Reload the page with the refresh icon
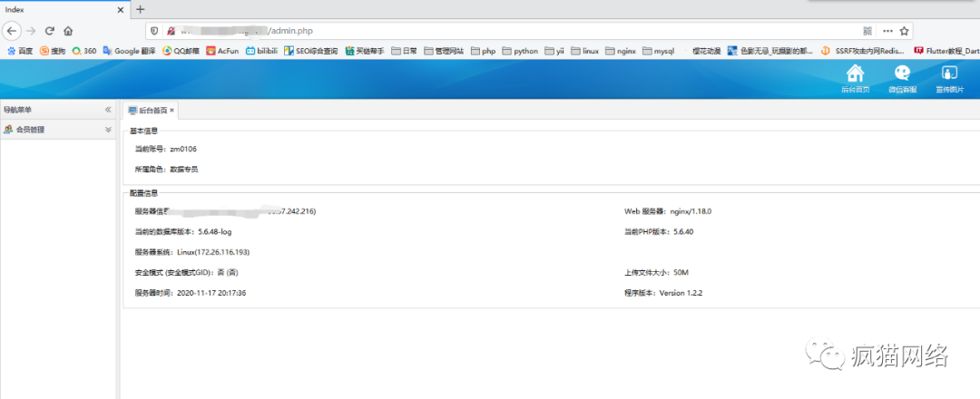Screen dimensions: 980x399 50,31
